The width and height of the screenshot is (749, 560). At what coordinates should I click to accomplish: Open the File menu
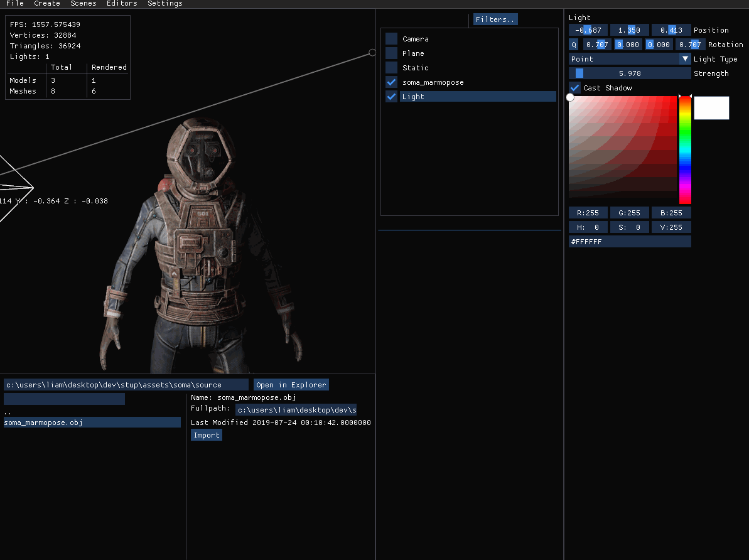click(x=14, y=4)
